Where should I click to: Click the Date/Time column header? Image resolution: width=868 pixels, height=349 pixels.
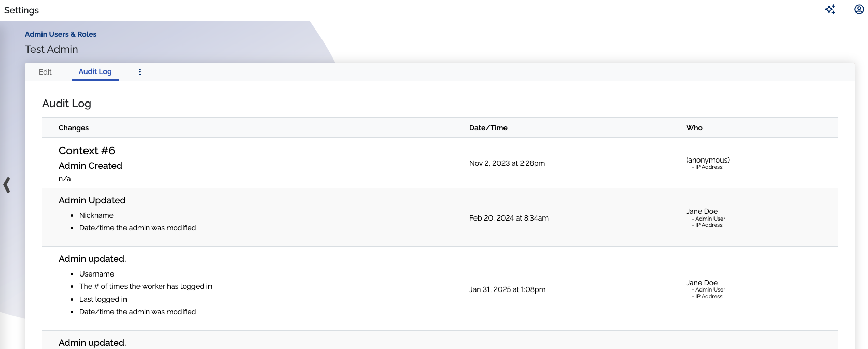coord(488,128)
